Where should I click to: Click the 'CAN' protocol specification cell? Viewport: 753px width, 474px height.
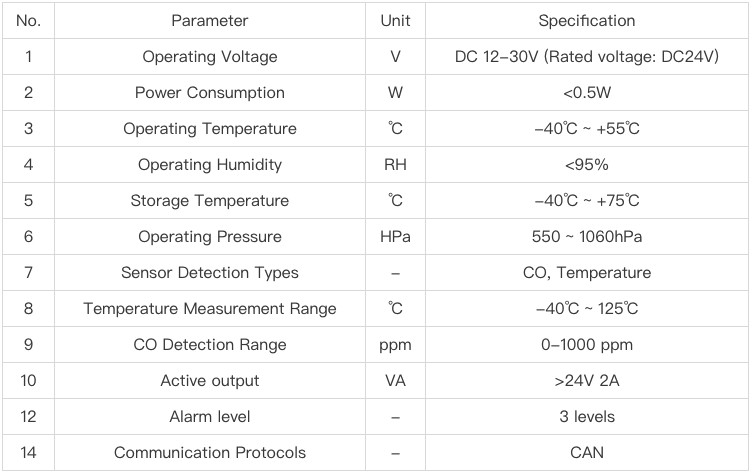[x=586, y=452]
